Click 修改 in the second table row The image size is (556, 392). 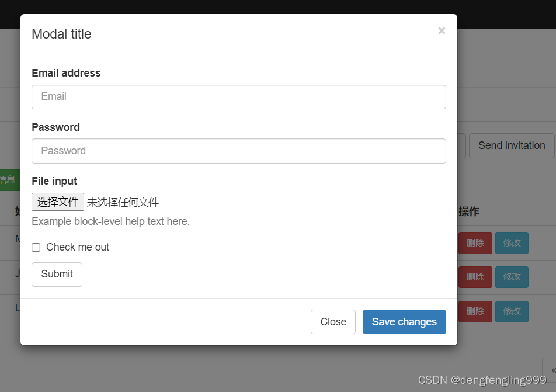pyautogui.click(x=512, y=277)
